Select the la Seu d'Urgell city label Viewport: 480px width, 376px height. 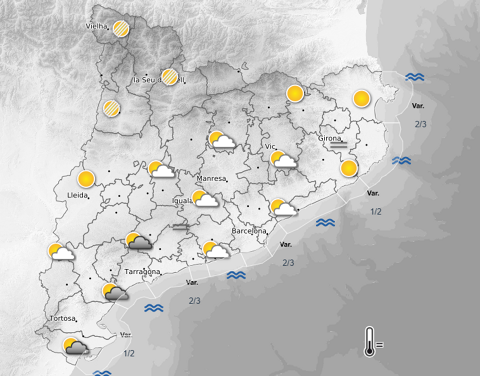[x=159, y=80]
